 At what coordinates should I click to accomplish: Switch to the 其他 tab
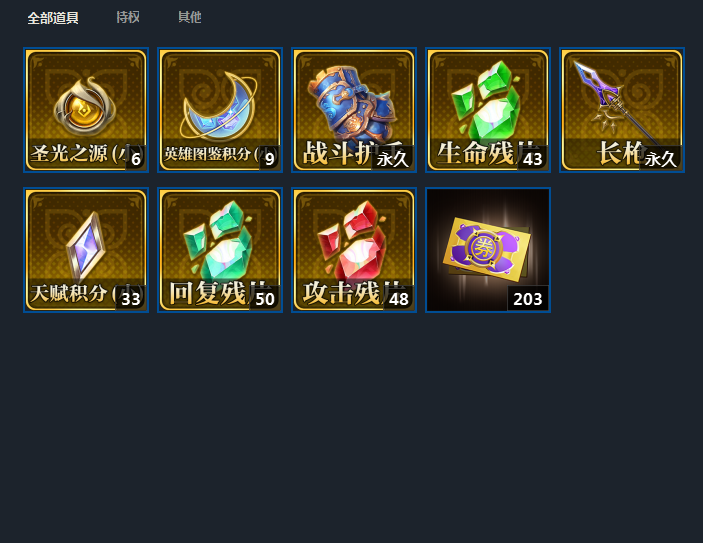click(x=190, y=17)
